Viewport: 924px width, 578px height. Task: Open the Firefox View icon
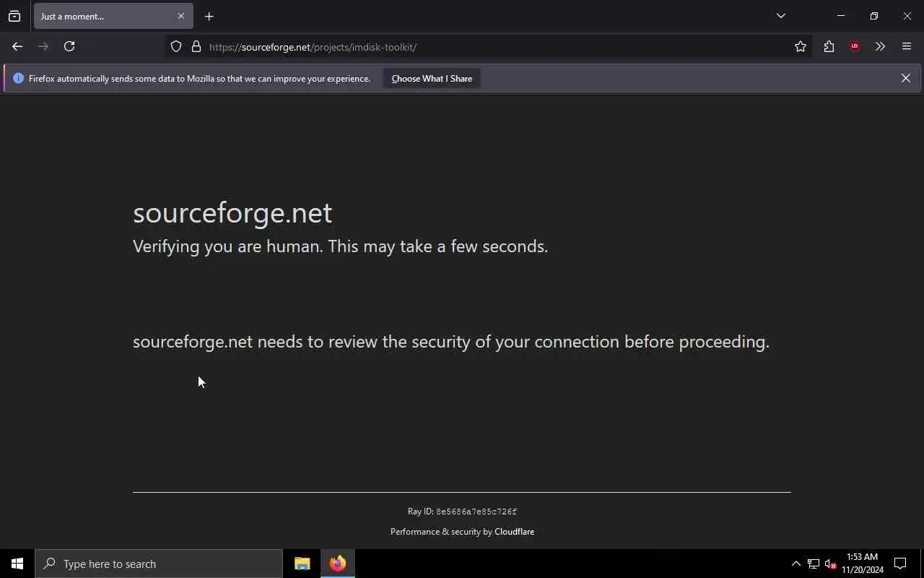(x=14, y=16)
